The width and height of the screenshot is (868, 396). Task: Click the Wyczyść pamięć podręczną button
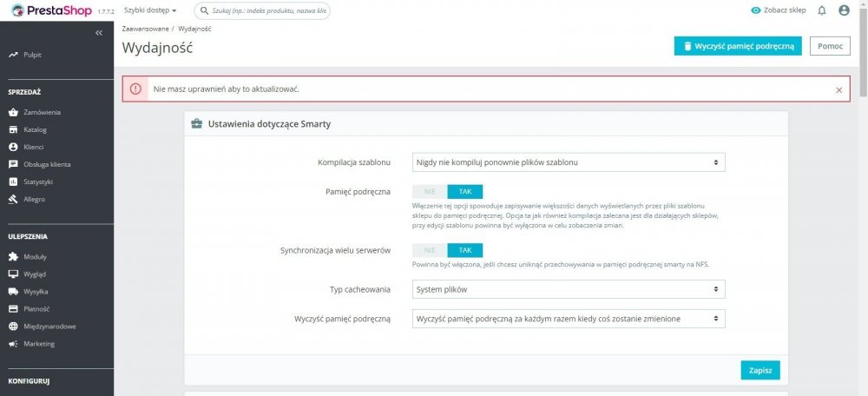[x=738, y=46]
